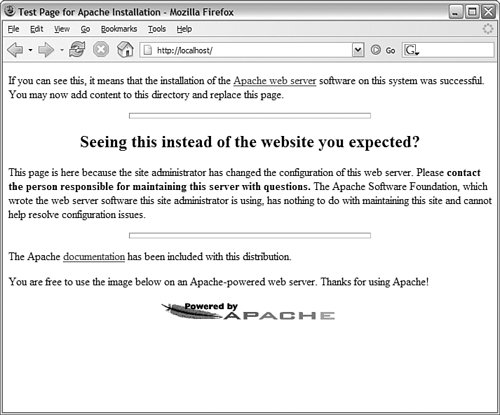Click the Stop loading icon
This screenshot has width=500, height=415.
pos(101,50)
